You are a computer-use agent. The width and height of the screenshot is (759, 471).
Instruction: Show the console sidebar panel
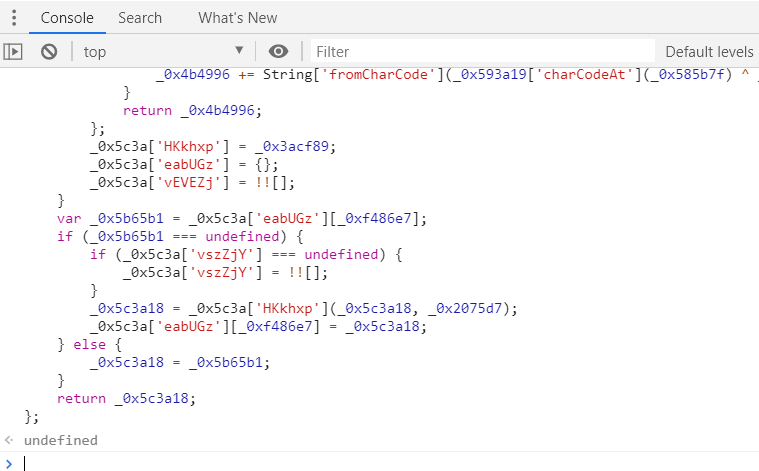[14, 51]
